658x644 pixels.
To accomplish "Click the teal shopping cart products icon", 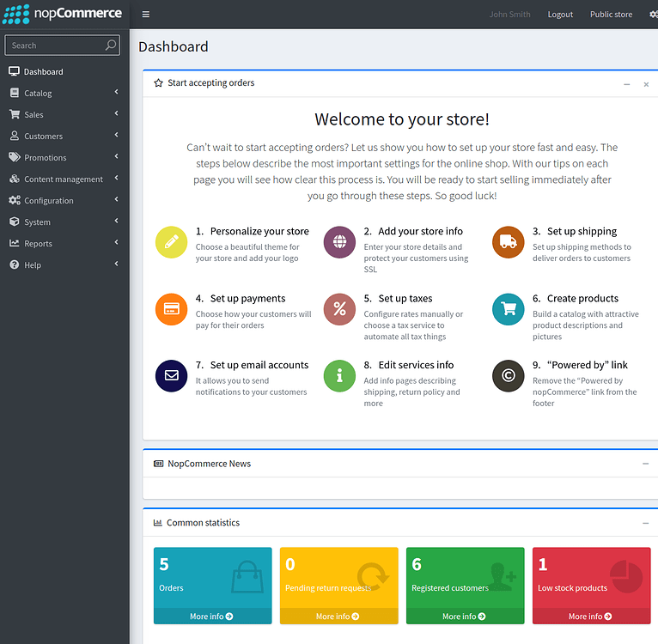I will coord(508,309).
